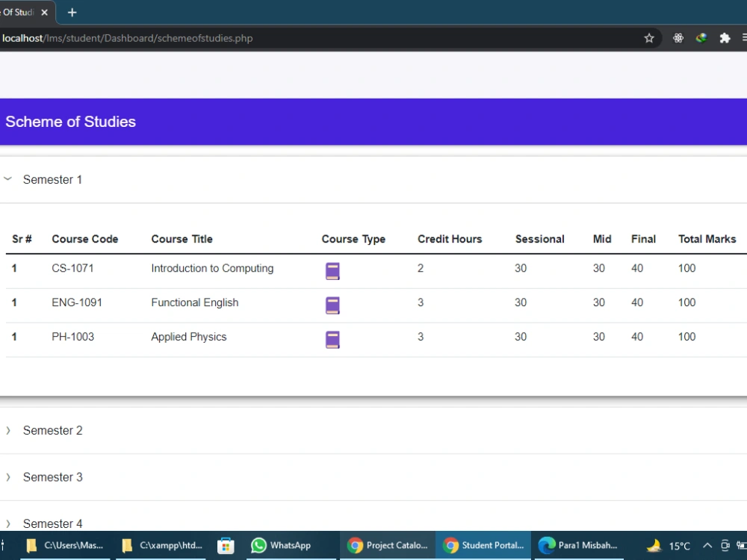Collapse the Semester 1 section chevron
The height and width of the screenshot is (560, 747).
click(x=7, y=179)
